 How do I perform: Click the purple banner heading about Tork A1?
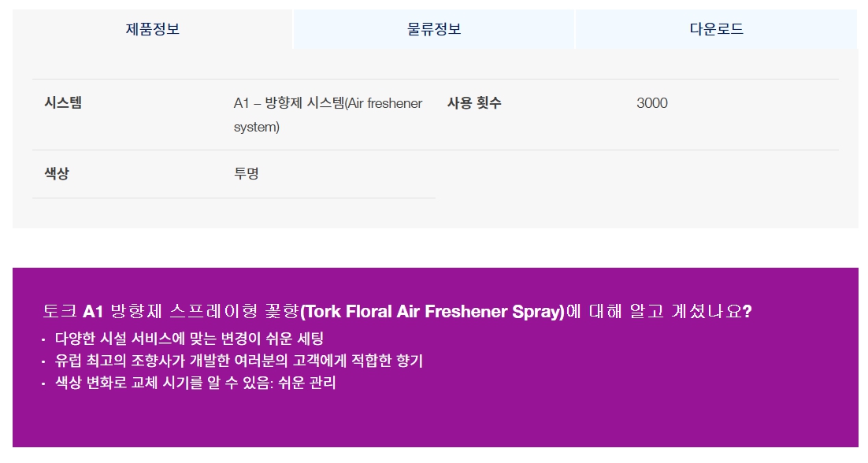click(397, 311)
